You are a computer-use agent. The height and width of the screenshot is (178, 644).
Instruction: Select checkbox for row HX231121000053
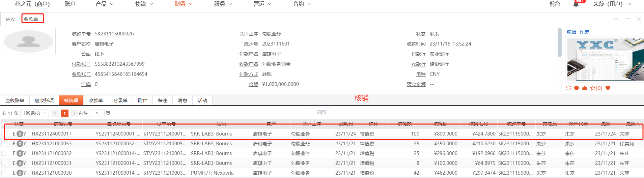4,144
